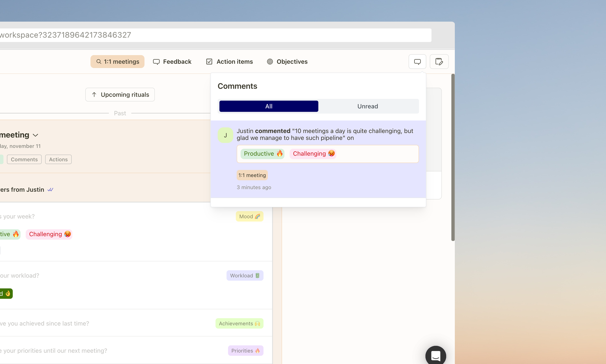606x364 pixels.
Task: Click the edit/pencil icon in toolbar
Action: [439, 61]
